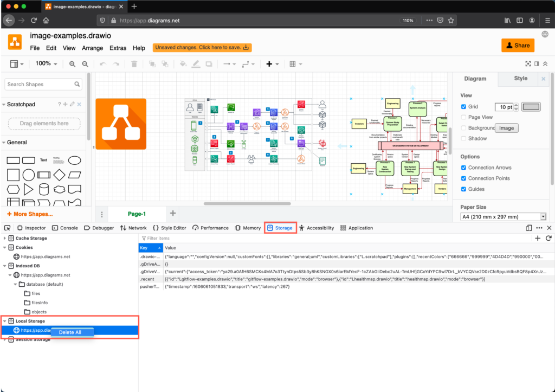
Task: Switch to the Network devtools tab
Action: click(133, 228)
